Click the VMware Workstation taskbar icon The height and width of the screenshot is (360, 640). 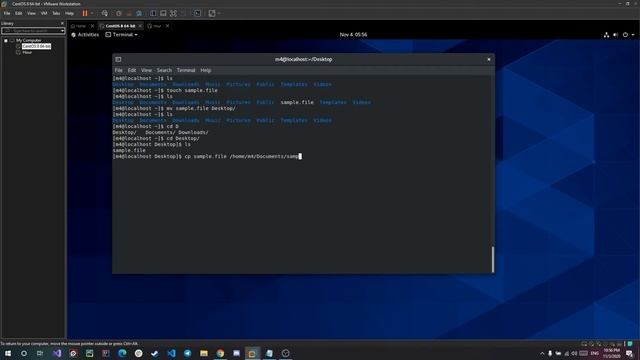point(252,353)
